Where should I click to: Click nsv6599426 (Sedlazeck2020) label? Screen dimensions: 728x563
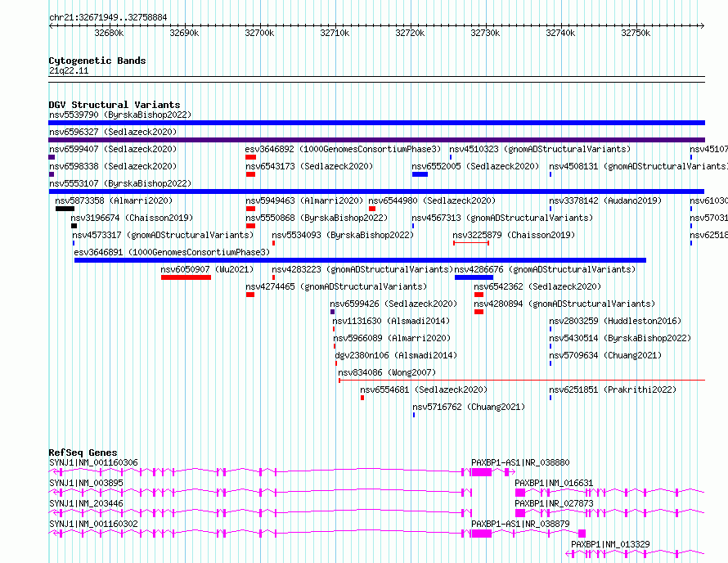[393, 304]
